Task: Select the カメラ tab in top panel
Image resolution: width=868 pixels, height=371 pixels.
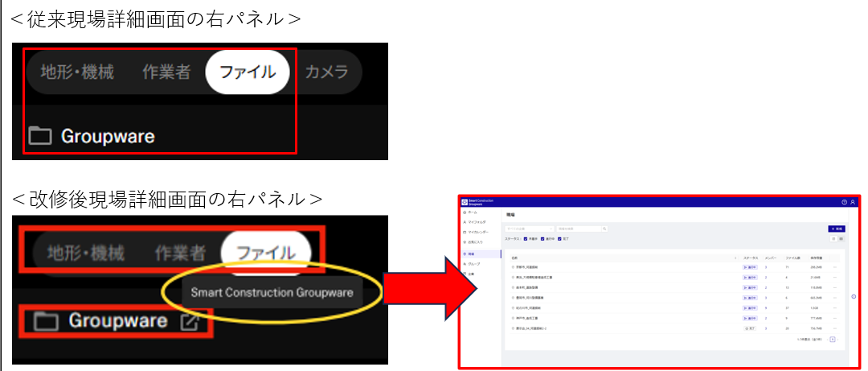Action: coord(326,72)
